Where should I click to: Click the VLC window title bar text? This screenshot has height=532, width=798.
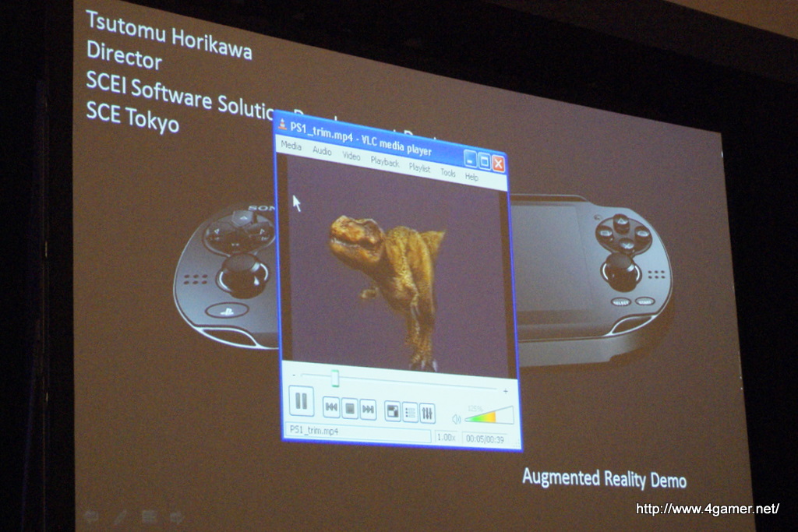tap(361, 139)
